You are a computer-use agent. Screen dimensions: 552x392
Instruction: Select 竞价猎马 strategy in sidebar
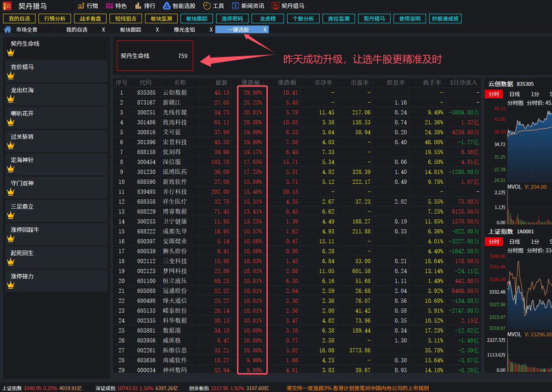point(56,71)
